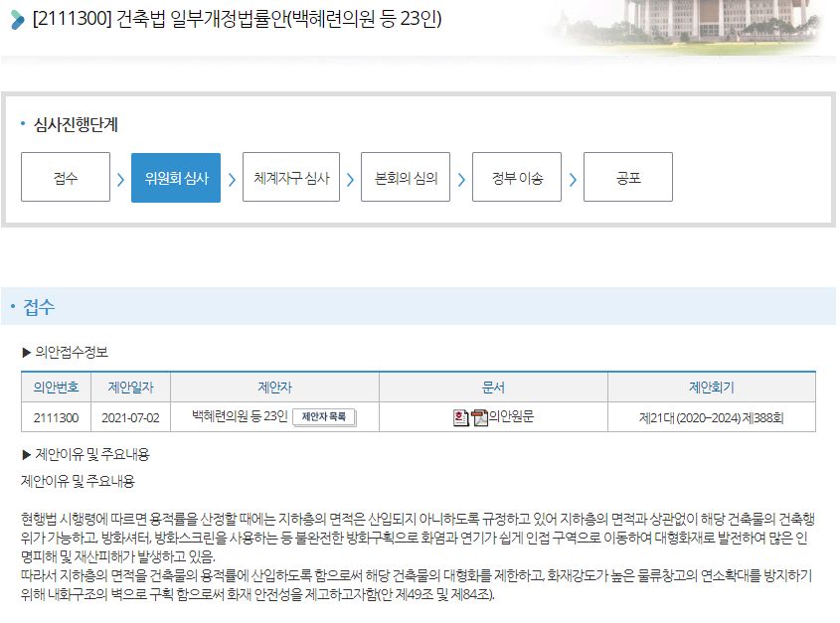Click the page title 건축법 일부개정법률안
840x623 pixels.
237,19
